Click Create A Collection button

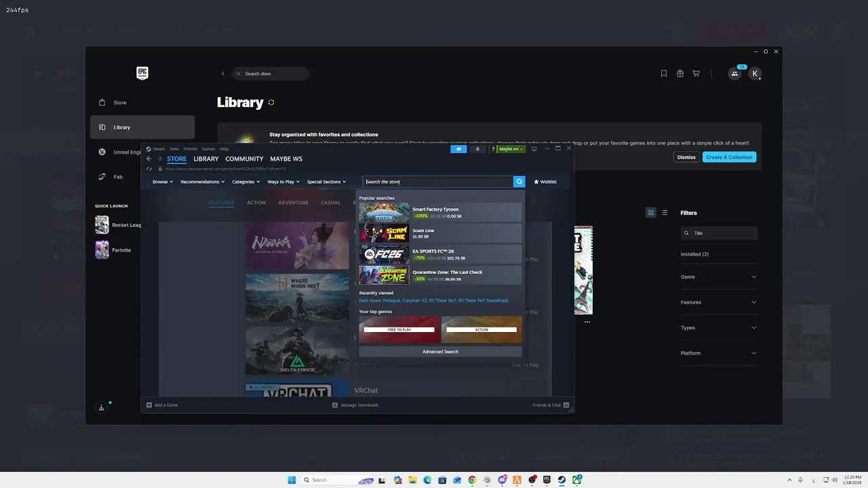(729, 157)
